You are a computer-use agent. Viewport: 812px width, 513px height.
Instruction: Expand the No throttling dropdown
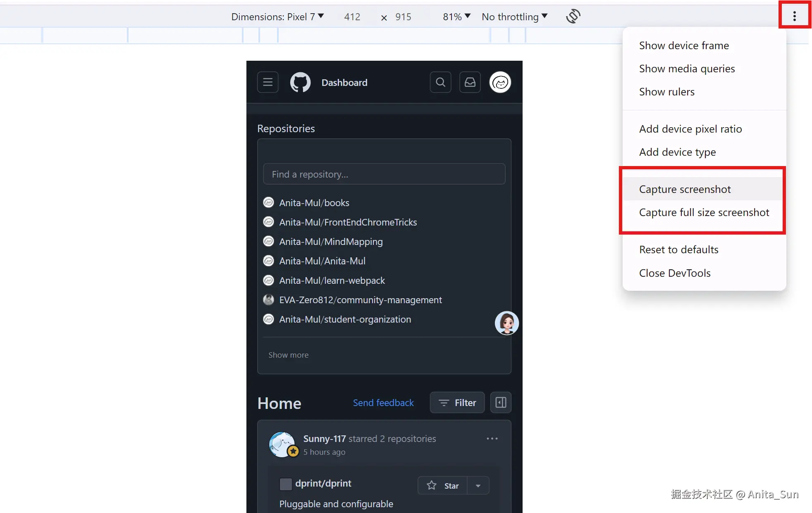pos(514,17)
